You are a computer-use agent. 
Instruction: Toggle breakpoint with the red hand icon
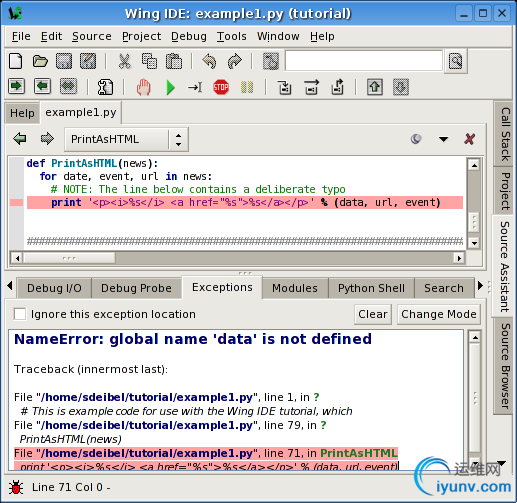[144, 87]
